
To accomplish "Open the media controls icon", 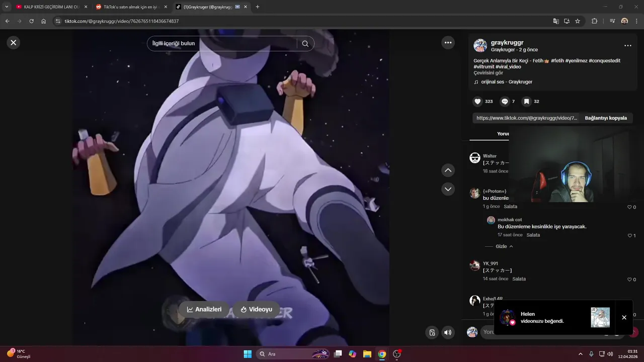I will click(x=612, y=21).
